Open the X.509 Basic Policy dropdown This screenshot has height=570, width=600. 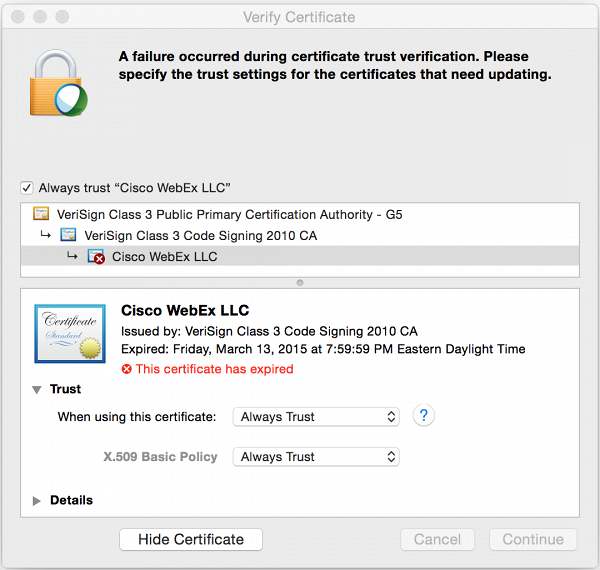tap(316, 457)
